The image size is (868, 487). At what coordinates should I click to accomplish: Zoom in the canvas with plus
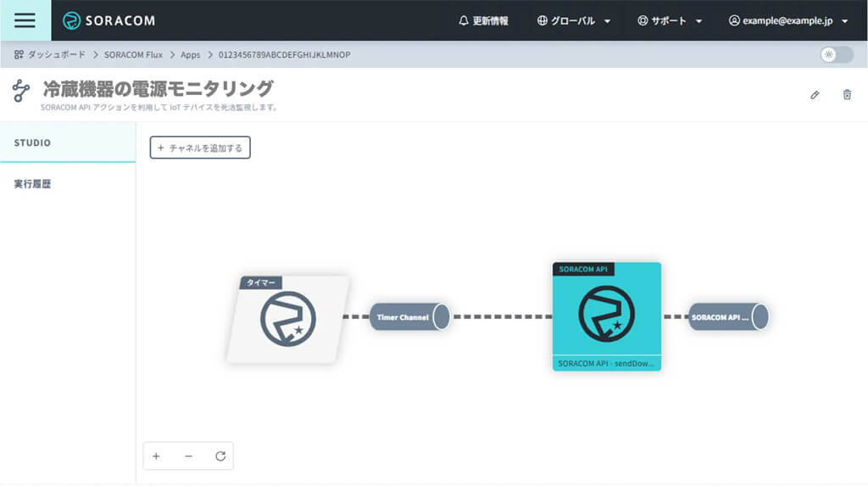pyautogui.click(x=156, y=456)
